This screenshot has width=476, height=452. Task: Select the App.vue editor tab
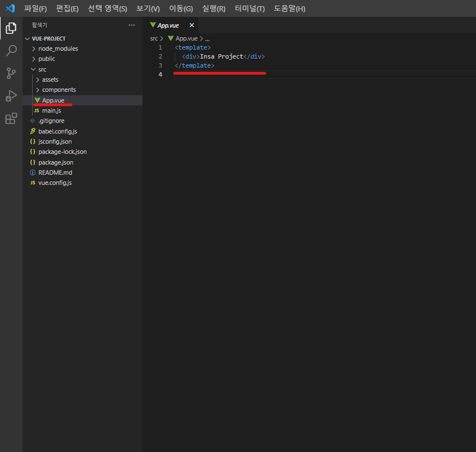[x=171, y=25]
